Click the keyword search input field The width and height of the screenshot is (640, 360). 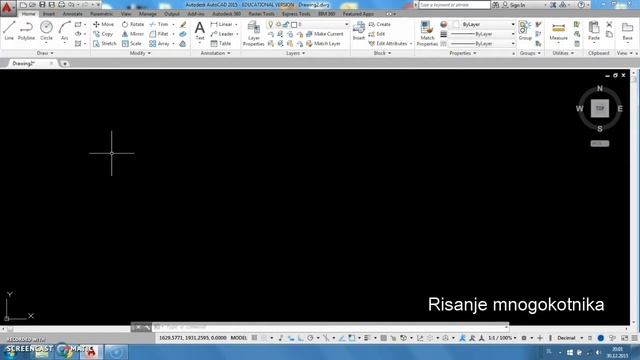pos(454,5)
